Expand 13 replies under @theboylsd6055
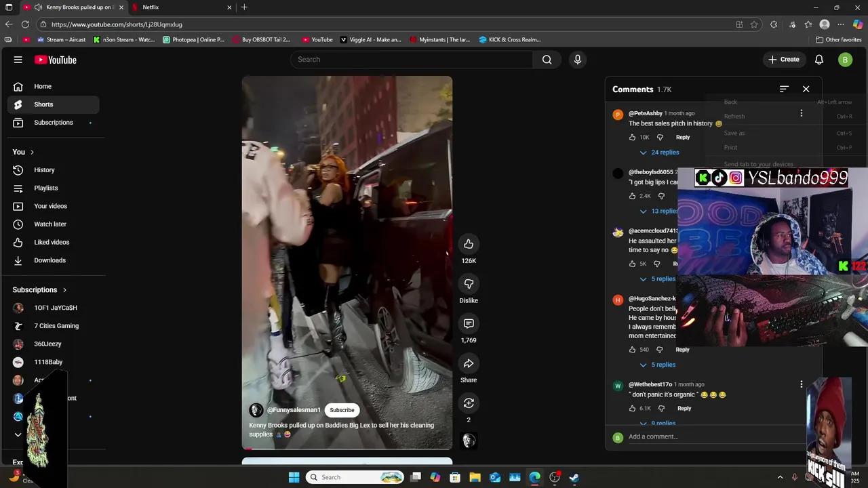Viewport: 868px width, 488px height. 658,211
